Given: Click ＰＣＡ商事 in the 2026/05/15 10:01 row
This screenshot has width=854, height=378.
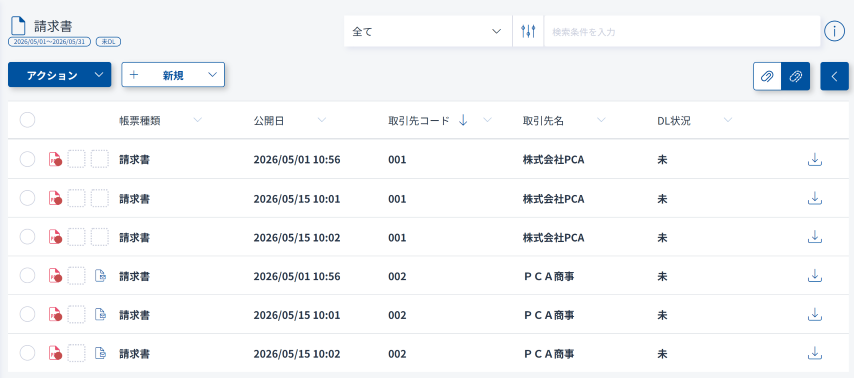Looking at the screenshot, I should click(x=549, y=315).
